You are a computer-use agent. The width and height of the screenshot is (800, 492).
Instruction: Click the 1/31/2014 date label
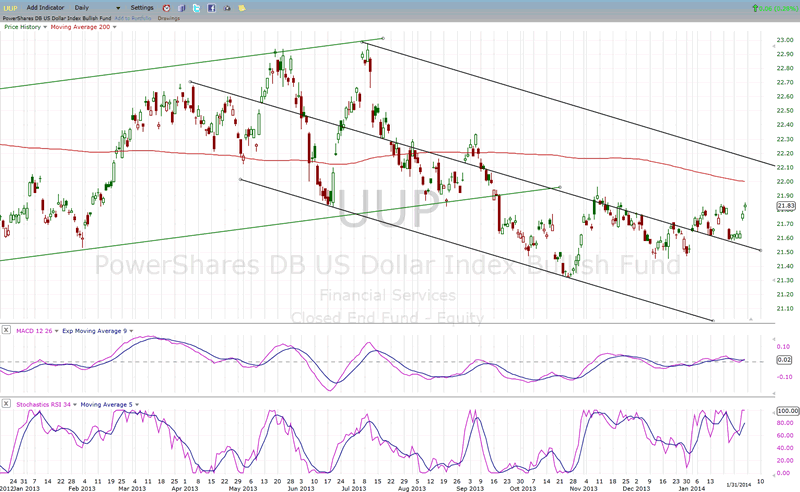[x=739, y=484]
